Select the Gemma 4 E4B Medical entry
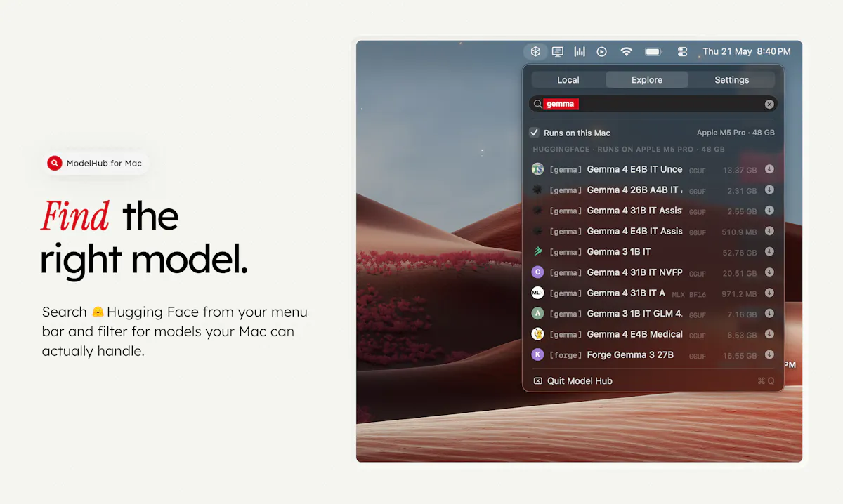This screenshot has height=504, width=843. point(653,334)
